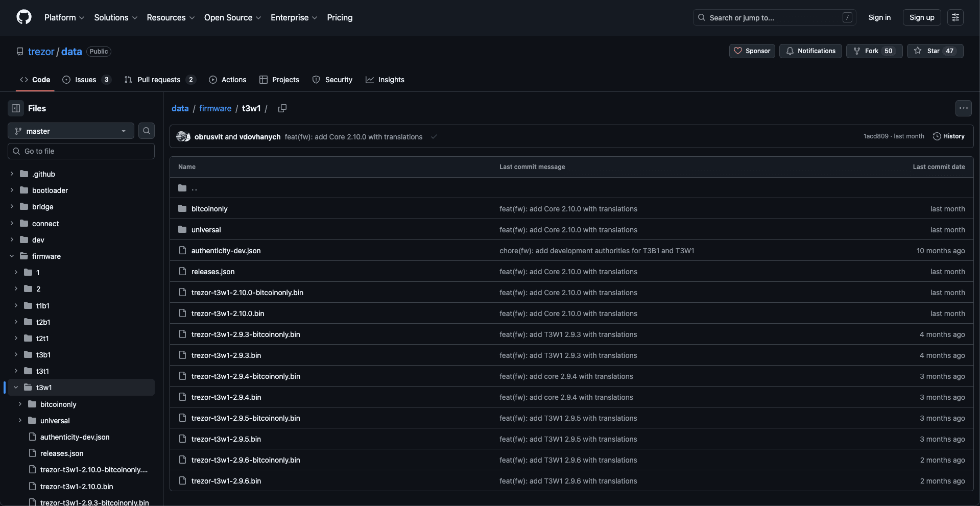Switch to the Pull requests tab

[x=159, y=80]
